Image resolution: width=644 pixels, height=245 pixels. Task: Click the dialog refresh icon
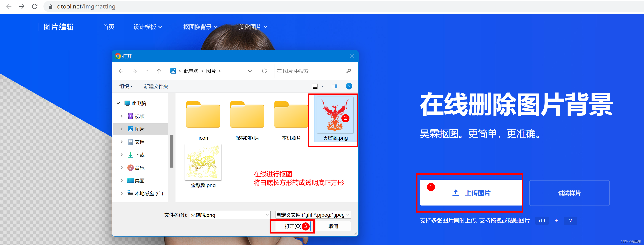click(x=264, y=71)
